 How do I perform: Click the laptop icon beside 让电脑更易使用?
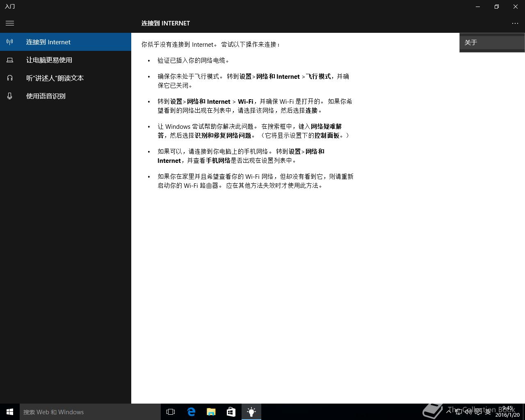coord(10,60)
